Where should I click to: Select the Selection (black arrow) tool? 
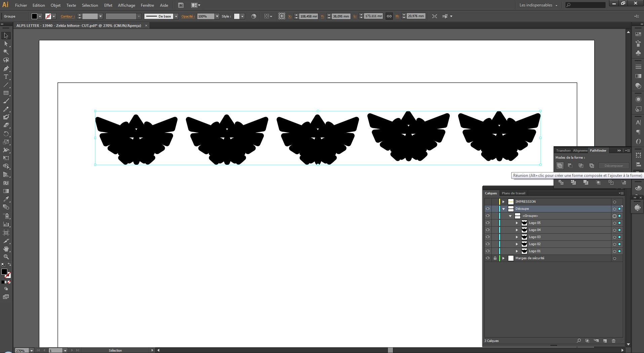pyautogui.click(x=6, y=36)
